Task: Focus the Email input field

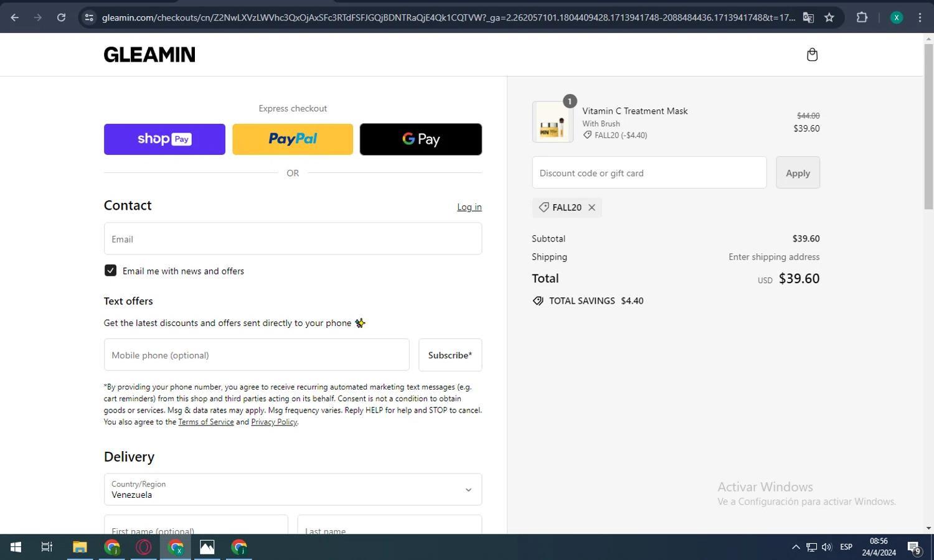Action: tap(293, 239)
